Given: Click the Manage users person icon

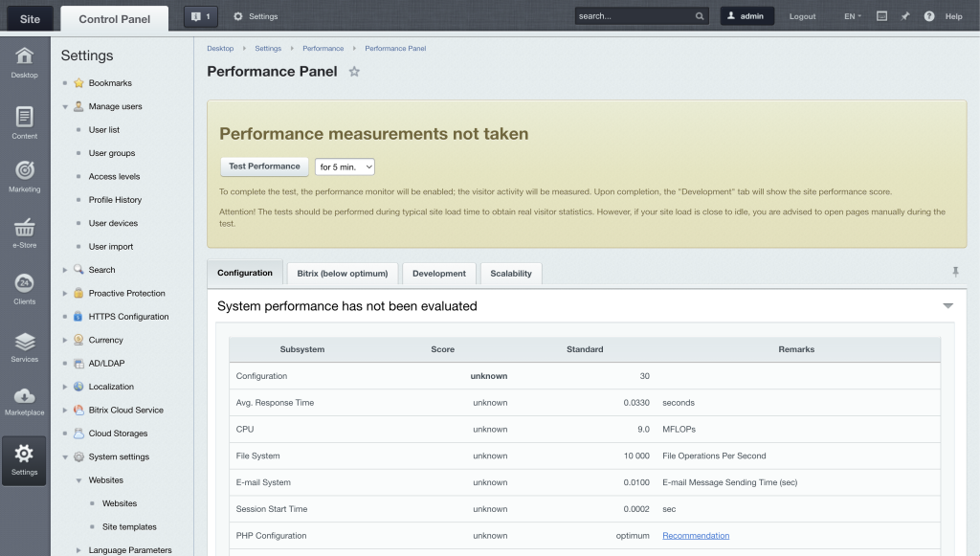Looking at the screenshot, I should point(78,106).
